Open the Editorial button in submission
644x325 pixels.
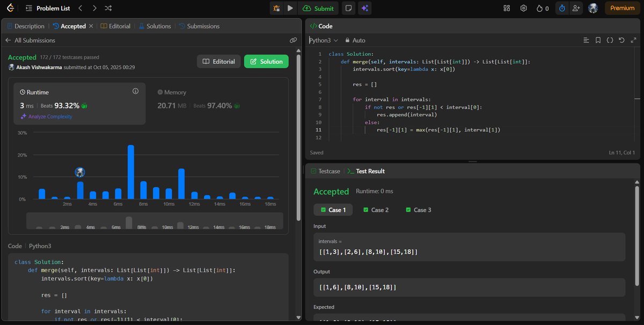tap(218, 62)
